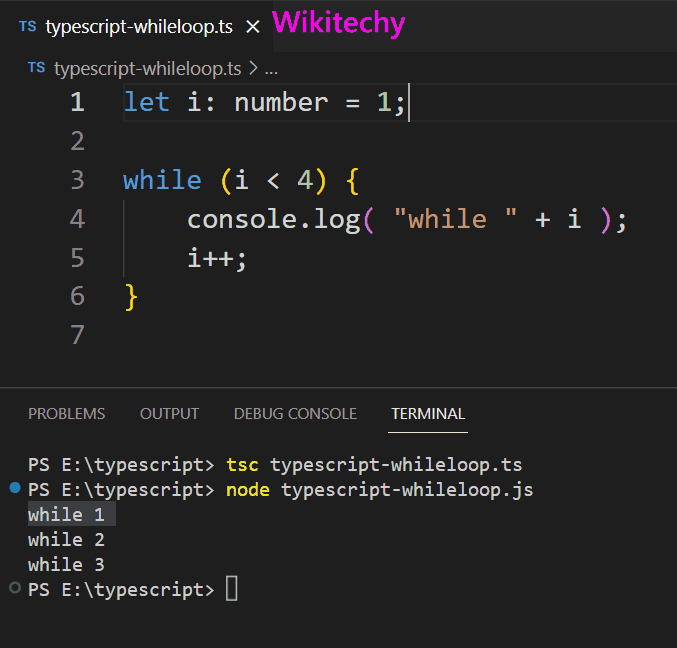The width and height of the screenshot is (677, 648).
Task: Focus the terminal cursor at the prompt
Action: pyautogui.click(x=232, y=589)
